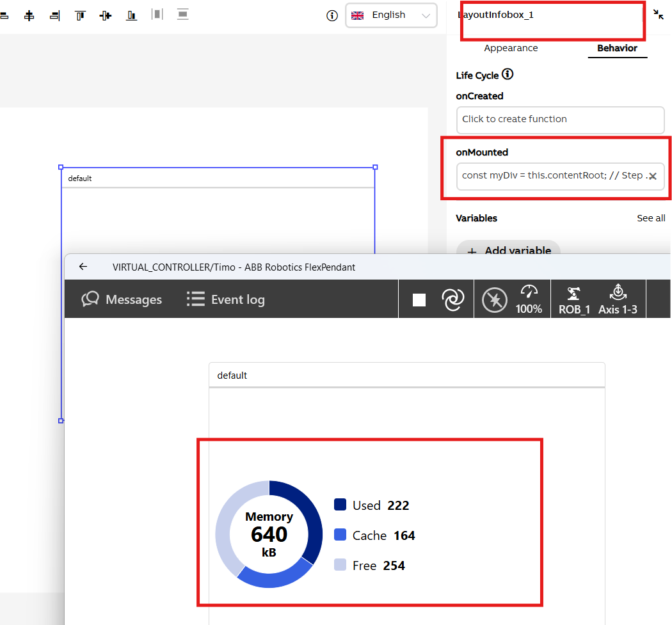Click the Add variable button
Viewport: 672px width, 625px height.
[x=508, y=250]
